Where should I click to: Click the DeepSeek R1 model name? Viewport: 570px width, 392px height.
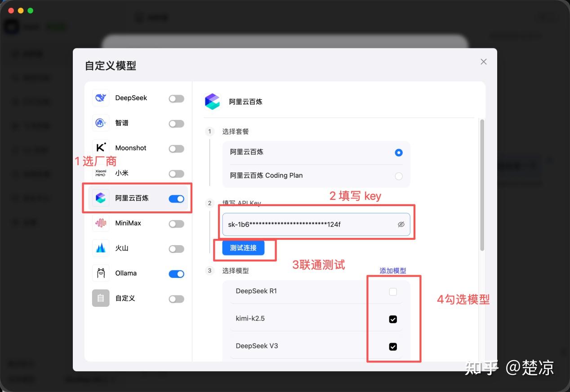256,291
